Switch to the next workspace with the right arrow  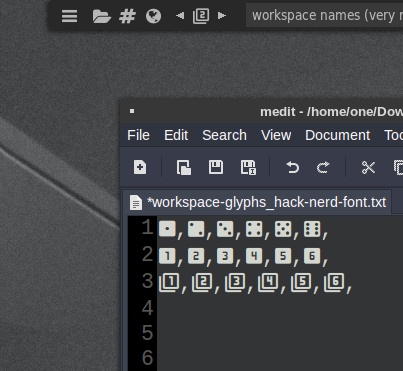[x=222, y=16]
